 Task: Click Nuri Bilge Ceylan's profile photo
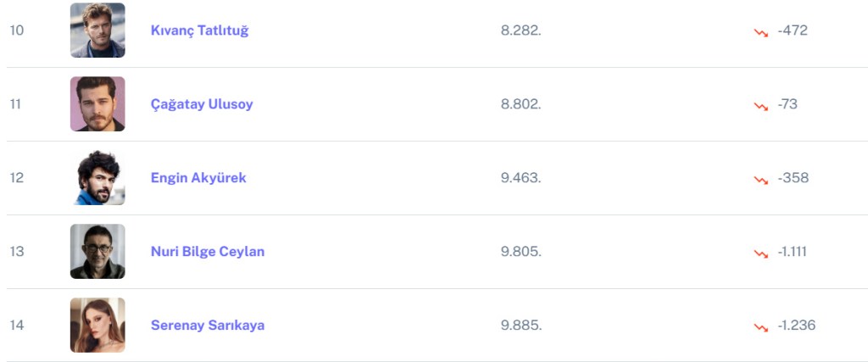click(x=97, y=252)
